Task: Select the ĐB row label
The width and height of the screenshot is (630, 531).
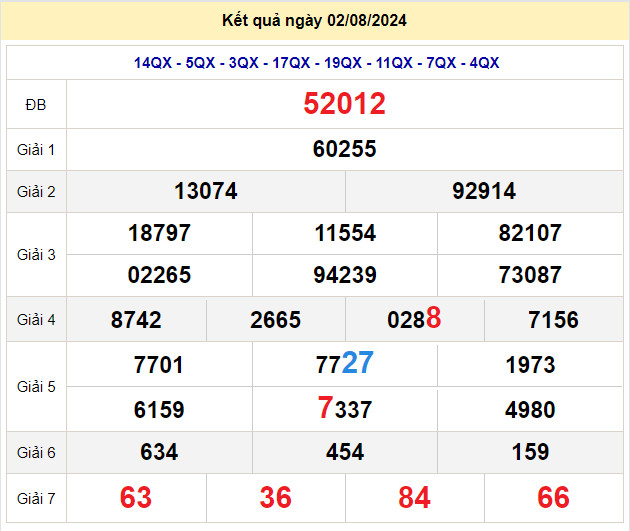Action: tap(36, 105)
